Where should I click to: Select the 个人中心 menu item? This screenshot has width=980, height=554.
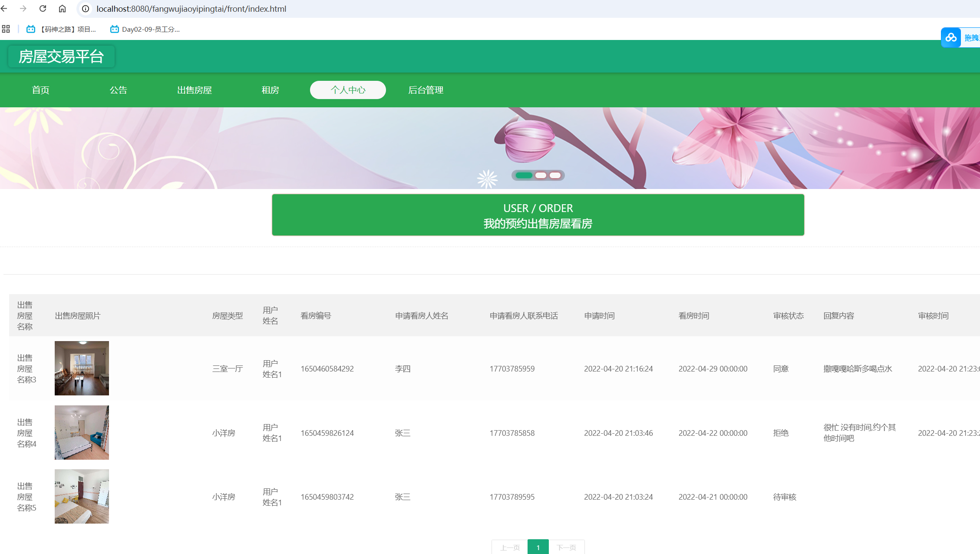(x=348, y=90)
